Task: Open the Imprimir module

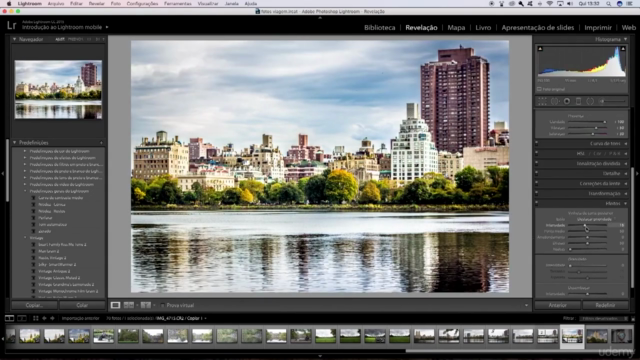Action: coord(598,27)
